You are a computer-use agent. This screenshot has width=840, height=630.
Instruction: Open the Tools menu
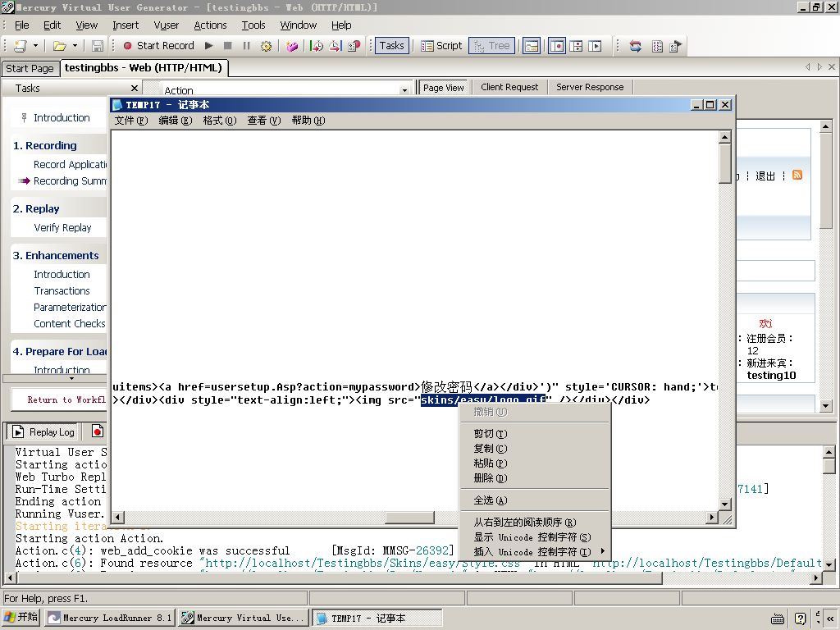pyautogui.click(x=253, y=25)
